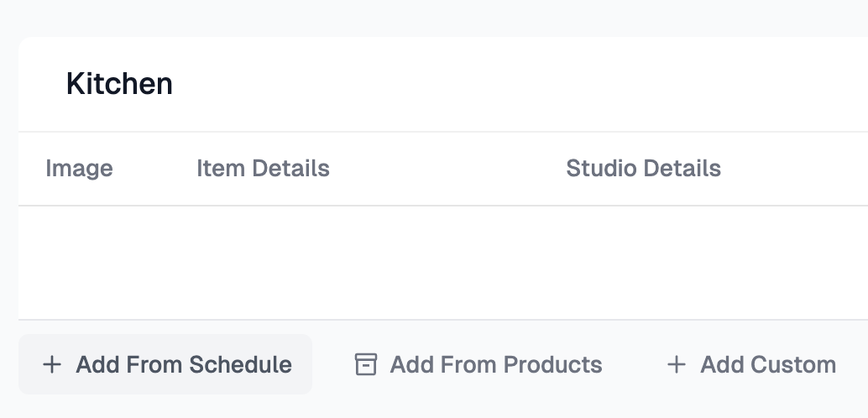The height and width of the screenshot is (418, 868).
Task: Click the Add From Schedule text label
Action: (184, 365)
